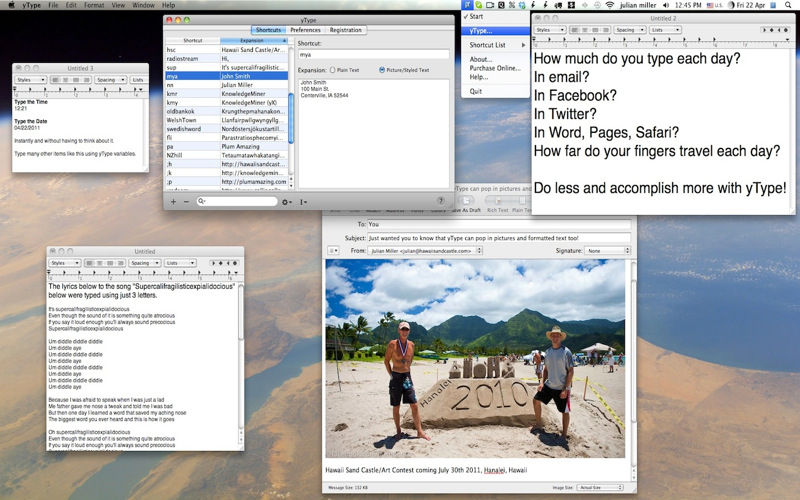Choose Help... from the status menu
Screen dimensions: 800x500
pos(495,77)
